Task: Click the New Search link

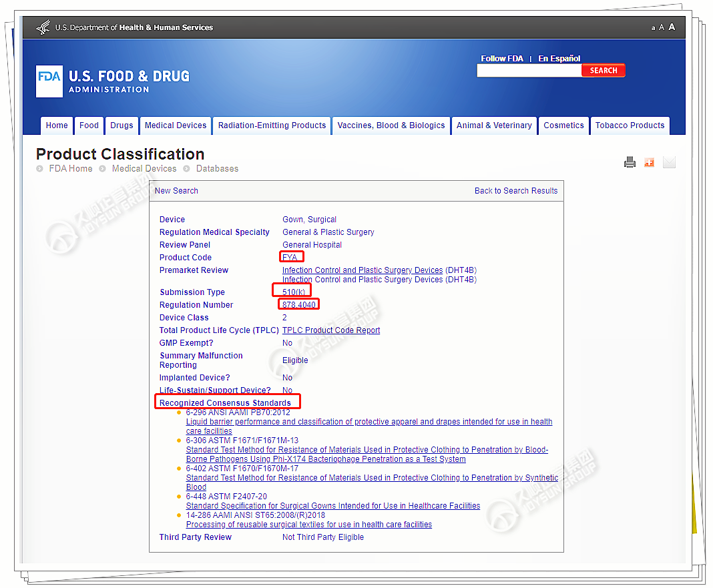Action: [176, 191]
